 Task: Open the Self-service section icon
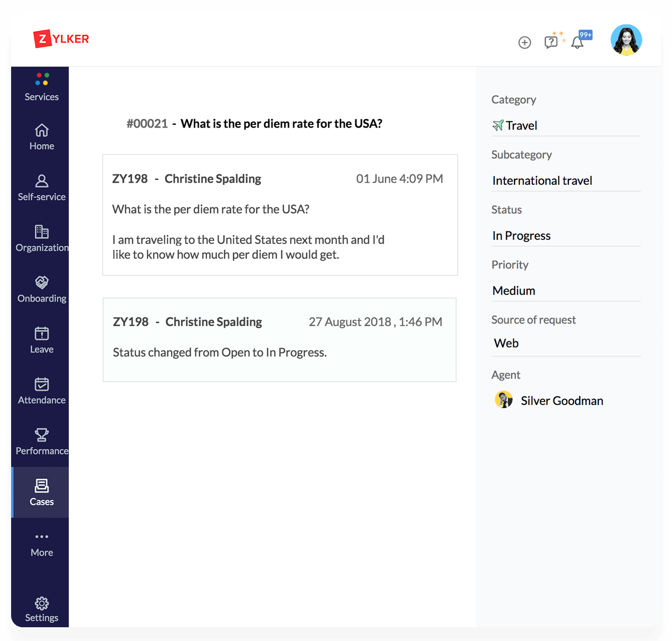click(42, 181)
